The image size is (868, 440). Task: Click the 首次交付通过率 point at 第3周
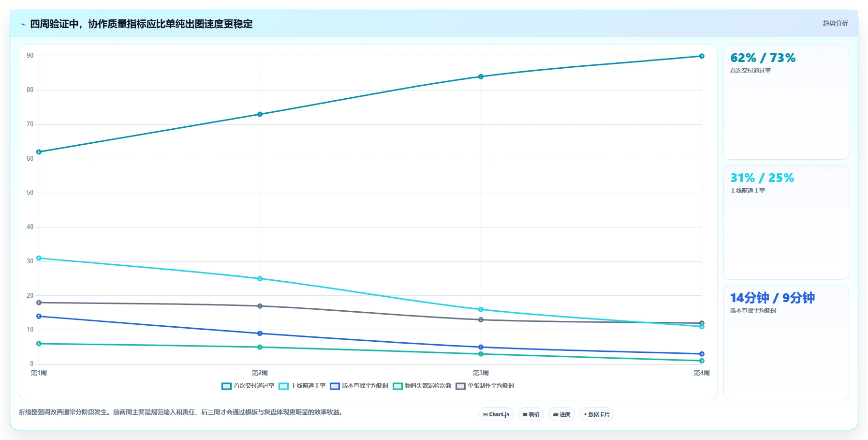[481, 76]
